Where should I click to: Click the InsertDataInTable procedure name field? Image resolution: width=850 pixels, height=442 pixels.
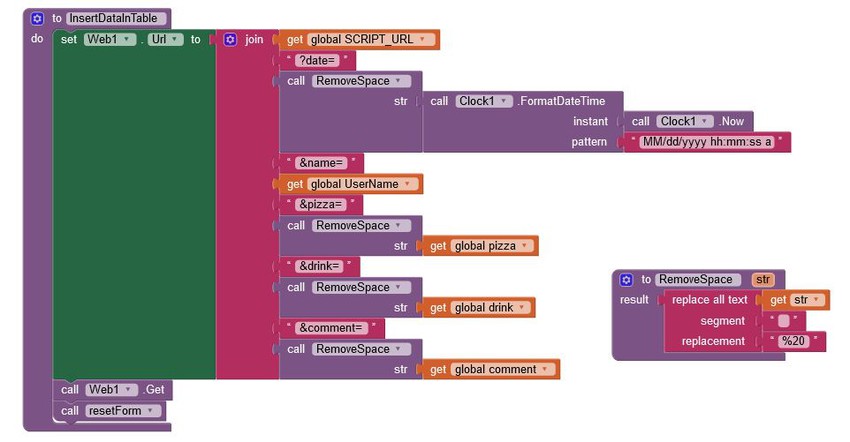coord(115,18)
